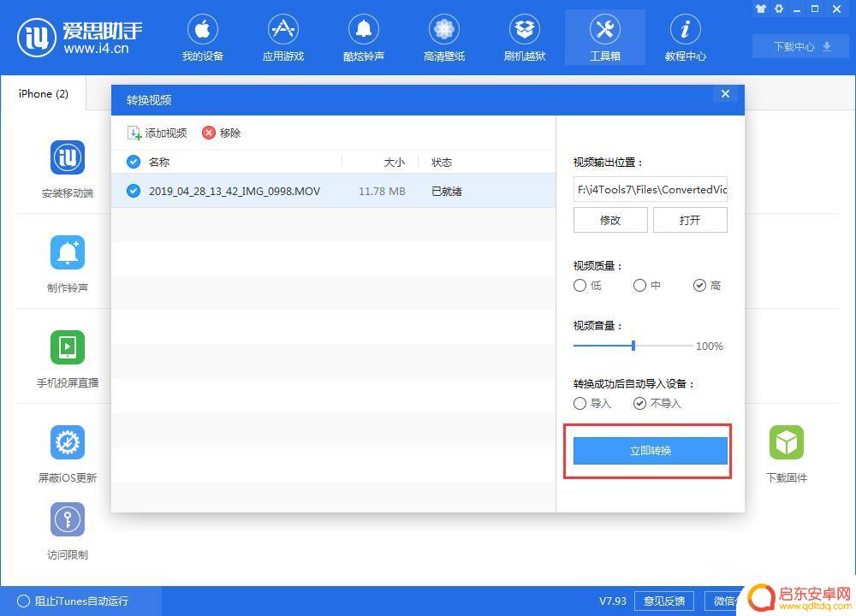Viewport: 856px width, 616px height.
Task: Launch 制作铃声 ringtone maker
Action: (x=68, y=264)
